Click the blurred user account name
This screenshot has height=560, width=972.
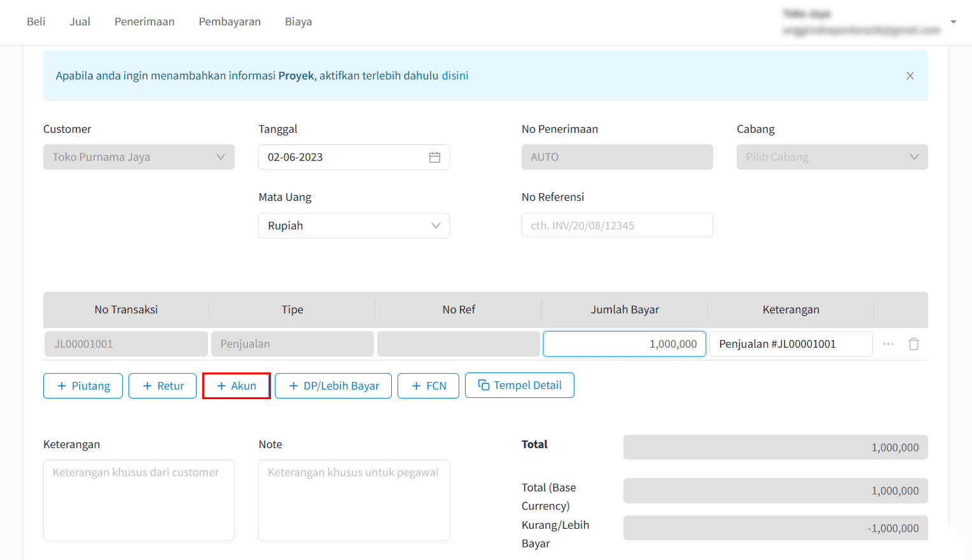point(807,13)
